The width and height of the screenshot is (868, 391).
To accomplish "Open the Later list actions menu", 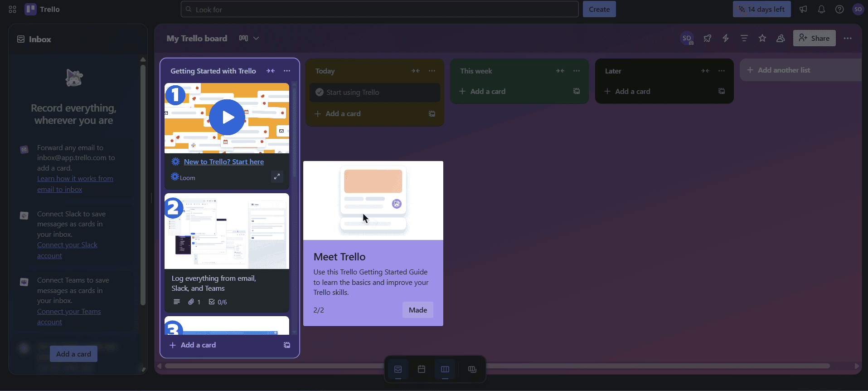I will point(722,71).
